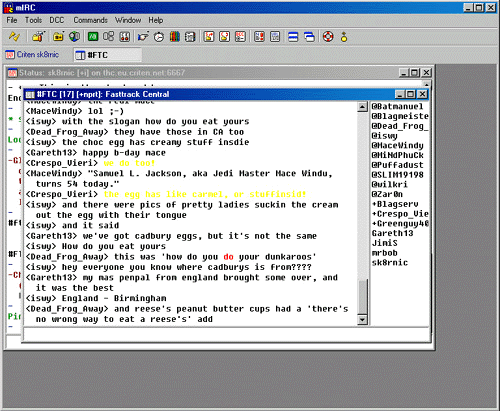Select @iswy in the nick list
This screenshot has height=411, width=500.
[x=385, y=136]
